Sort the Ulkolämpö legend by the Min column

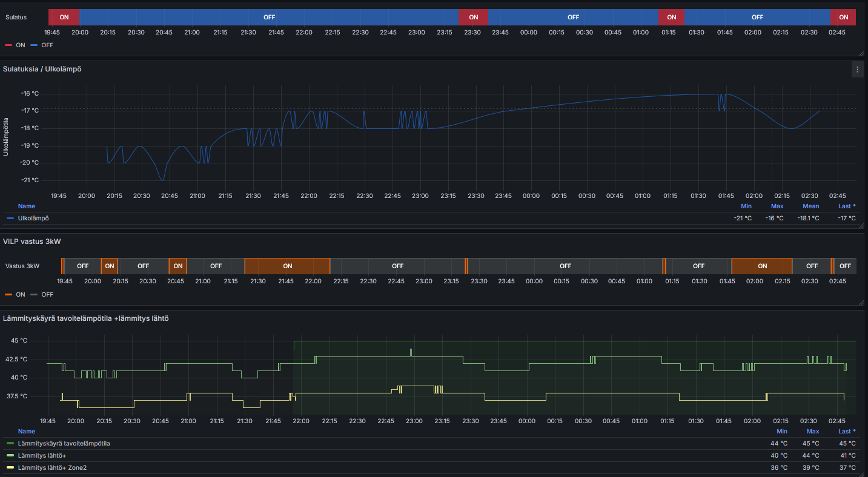click(746, 206)
